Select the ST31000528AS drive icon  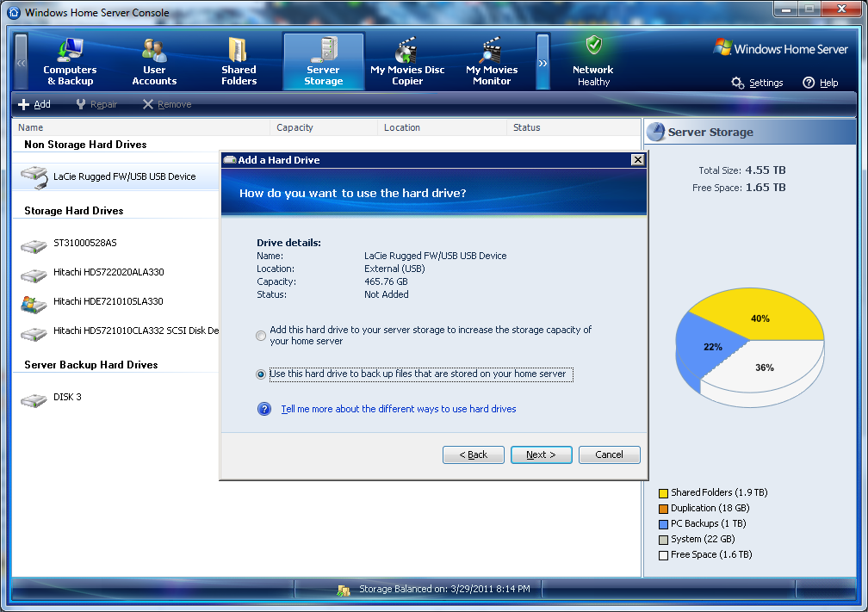(34, 245)
